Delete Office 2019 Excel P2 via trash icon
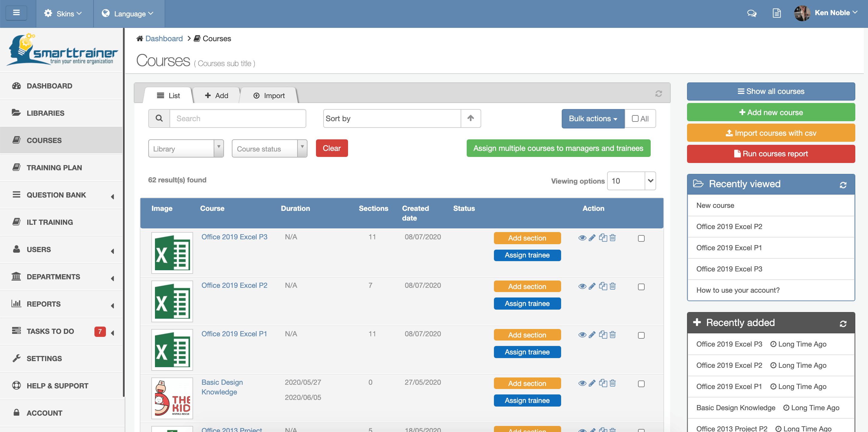This screenshot has width=868, height=432. tap(613, 286)
